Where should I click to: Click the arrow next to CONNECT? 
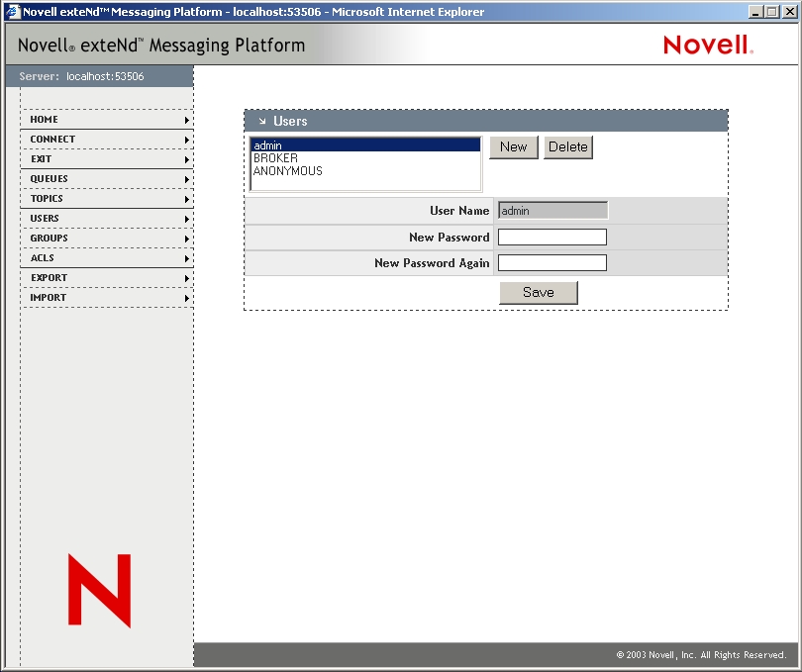[187, 140]
